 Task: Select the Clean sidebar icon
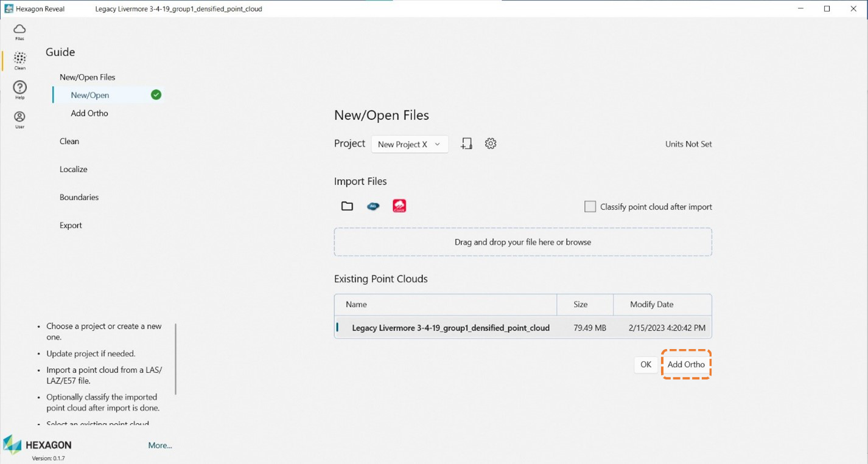point(19,60)
